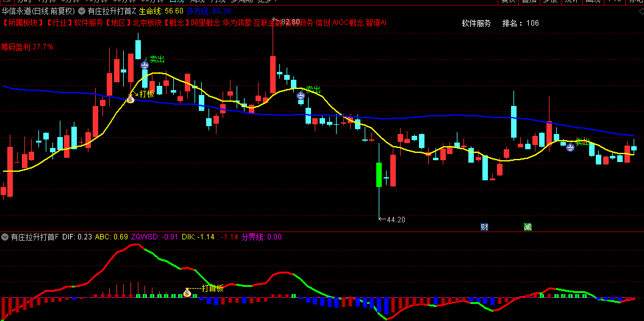This screenshot has height=321, width=644.
Task: Open the 华为鸿蒙 concept tag
Action: [x=237, y=23]
